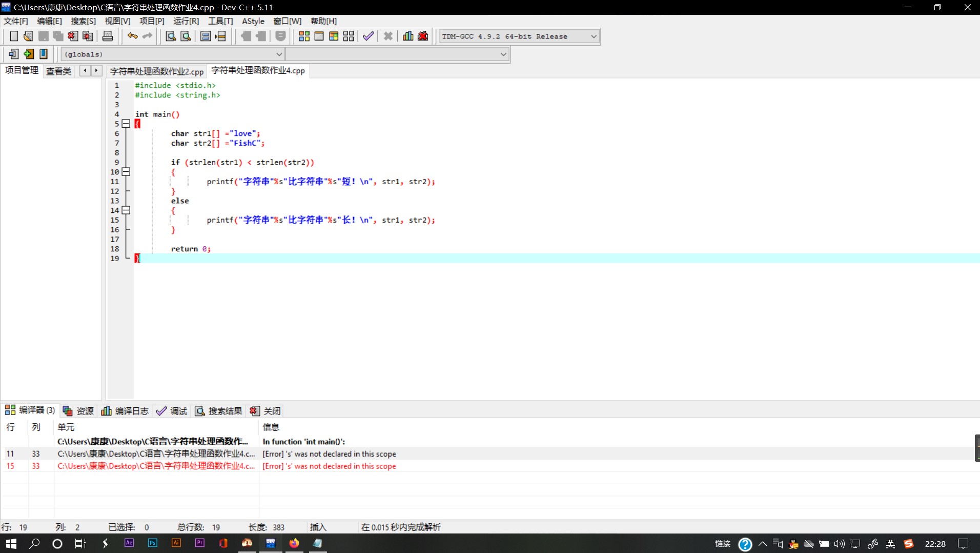The image size is (980, 553).
Task: Click the Delete profiling information icon
Action: pyautogui.click(x=423, y=36)
